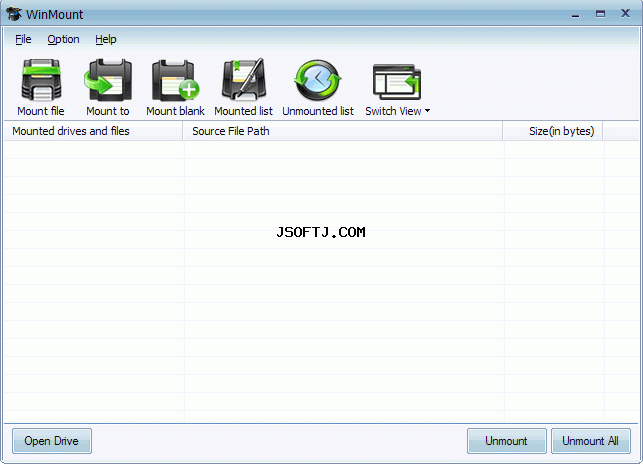
Task: Click the Unmount button
Action: click(x=506, y=441)
